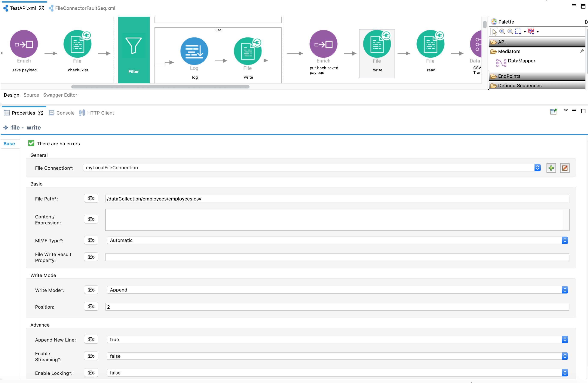Click the save payload Enrich mediator
This screenshot has height=383, width=588.
pyautogui.click(x=24, y=44)
